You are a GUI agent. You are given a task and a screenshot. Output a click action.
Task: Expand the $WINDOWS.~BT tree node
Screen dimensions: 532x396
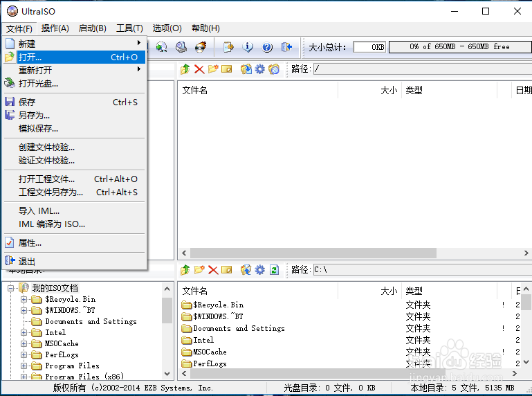click(24, 310)
